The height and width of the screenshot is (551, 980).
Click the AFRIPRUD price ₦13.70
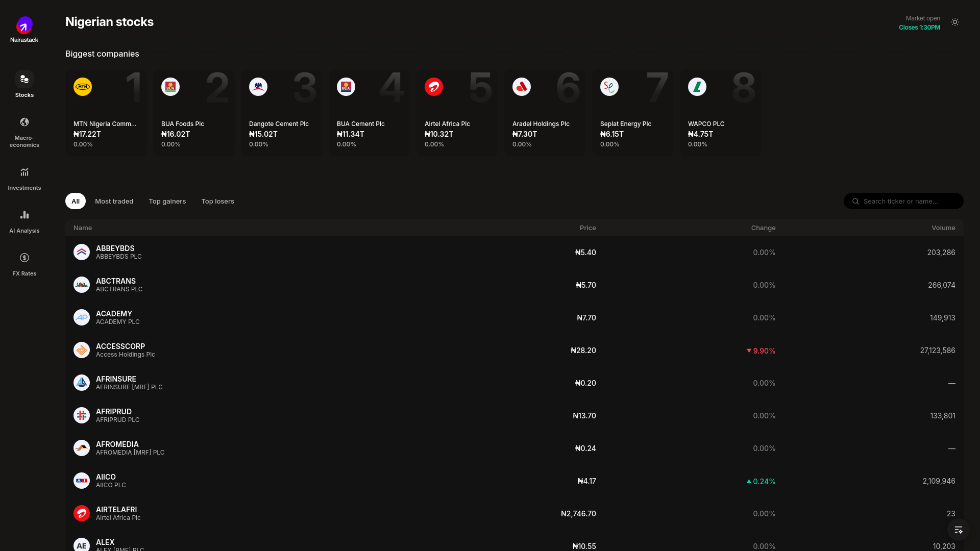click(x=584, y=416)
